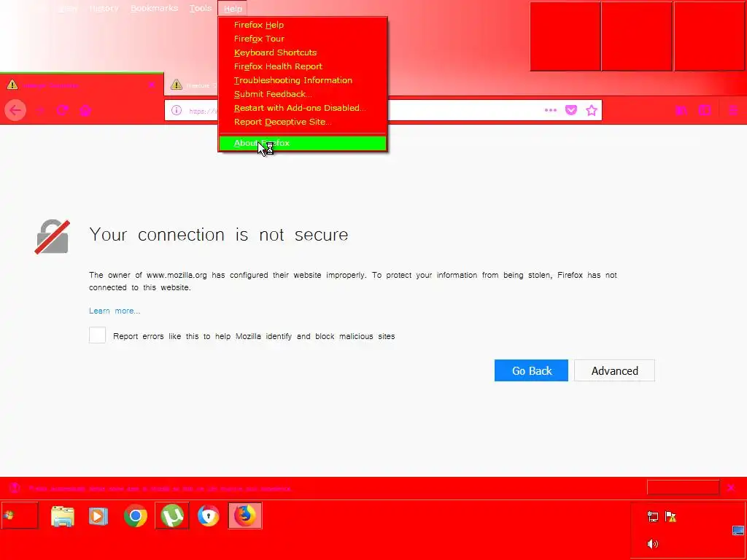The image size is (747, 560).
Task: Click the Firefox taskbar icon
Action: point(245,516)
